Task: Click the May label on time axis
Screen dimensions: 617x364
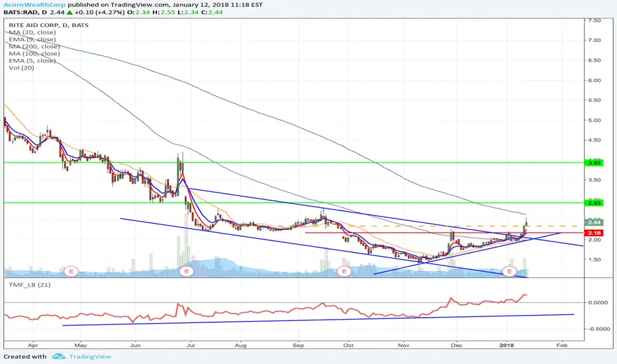Action: [x=81, y=345]
